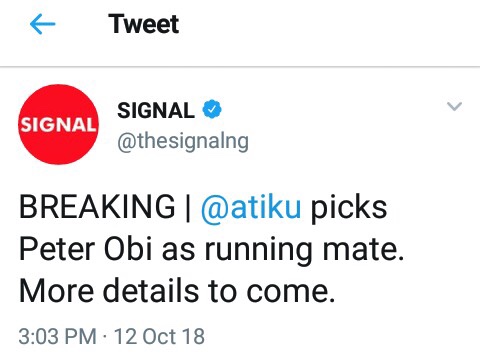480x363 pixels.
Task: Tap the blue verified badge
Action: tap(212, 109)
